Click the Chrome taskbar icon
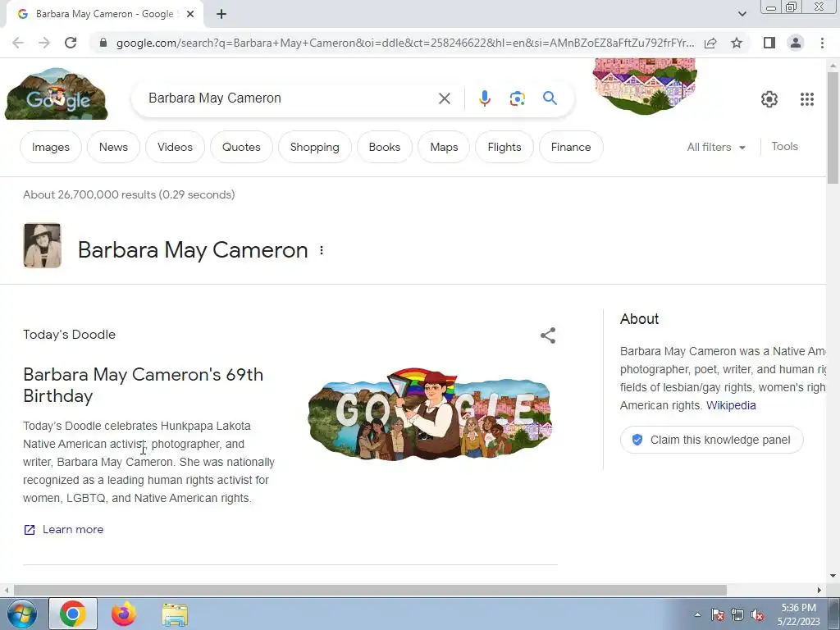The height and width of the screenshot is (630, 840). (x=73, y=614)
